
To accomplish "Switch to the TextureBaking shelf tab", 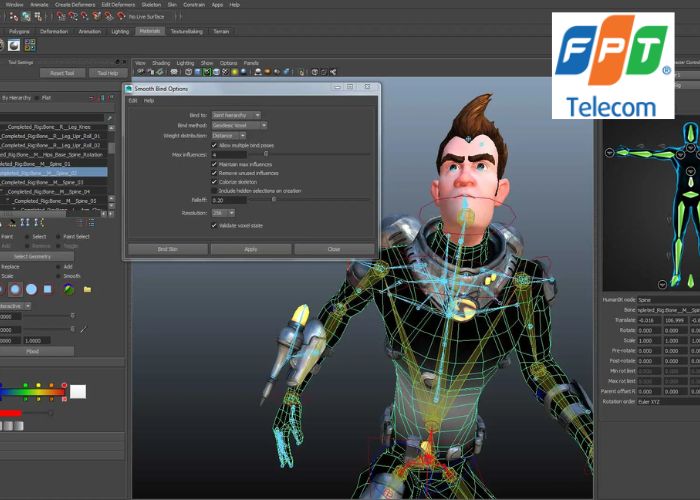I will [x=186, y=31].
